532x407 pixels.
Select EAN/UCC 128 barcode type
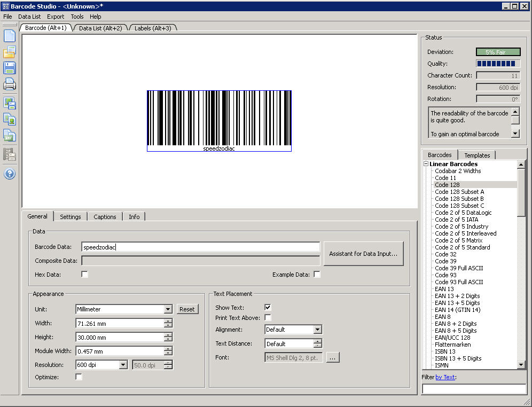[452, 338]
